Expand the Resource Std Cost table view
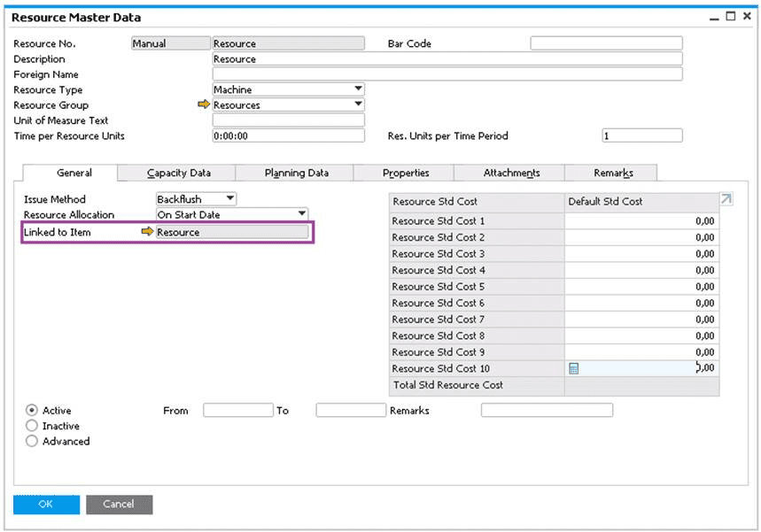 726,200
